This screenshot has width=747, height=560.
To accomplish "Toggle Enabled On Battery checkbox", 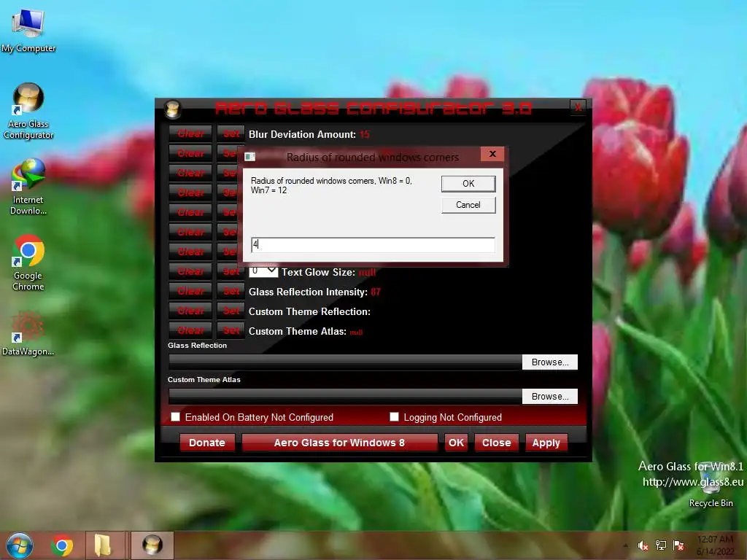I will 176,417.
